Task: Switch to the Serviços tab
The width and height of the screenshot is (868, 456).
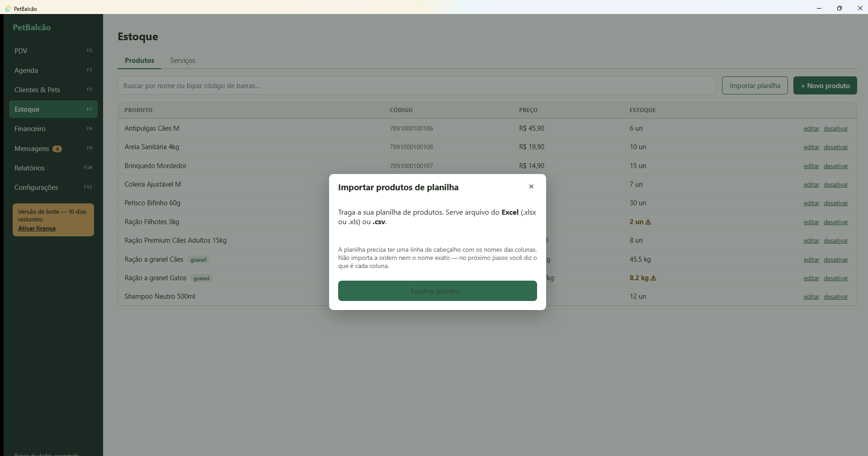Action: point(183,61)
